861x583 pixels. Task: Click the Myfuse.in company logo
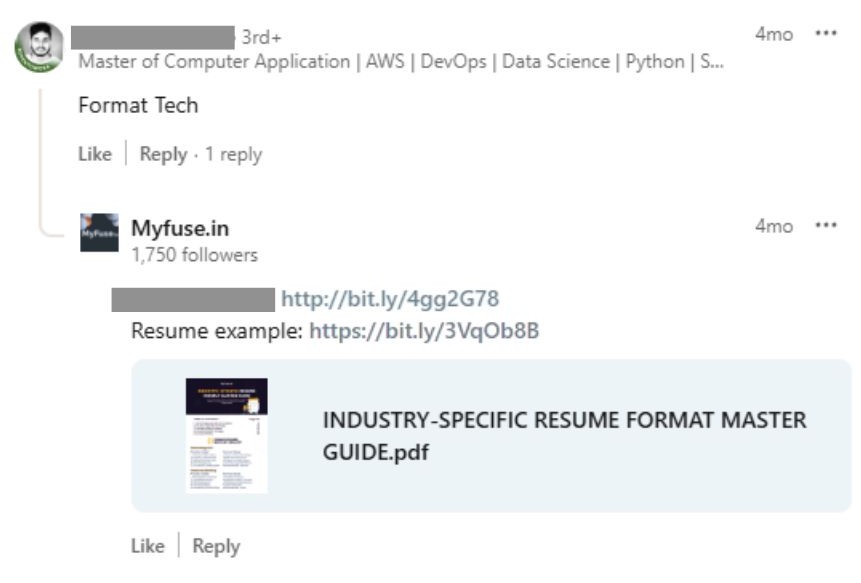pyautogui.click(x=99, y=232)
